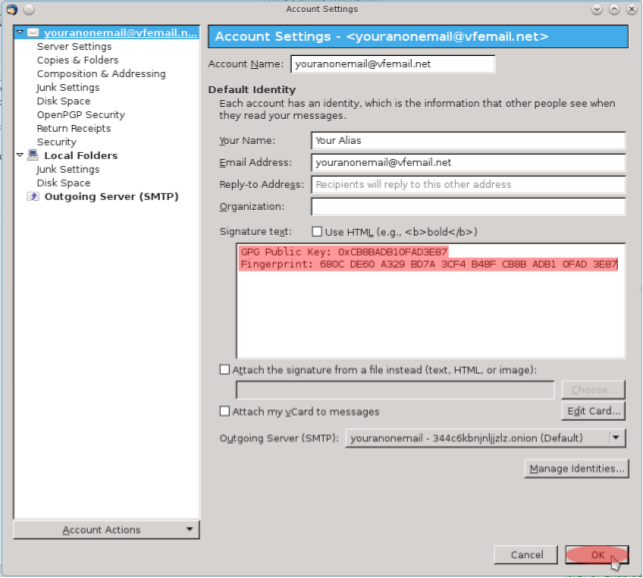Enable the Use HTML checkbox

[x=317, y=232]
